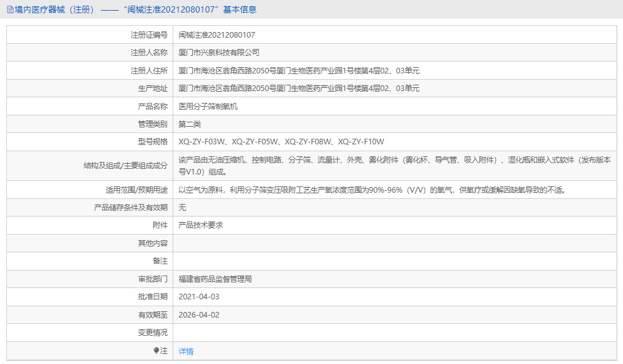
Task: Click the 批准日期 label
Action: (x=153, y=296)
